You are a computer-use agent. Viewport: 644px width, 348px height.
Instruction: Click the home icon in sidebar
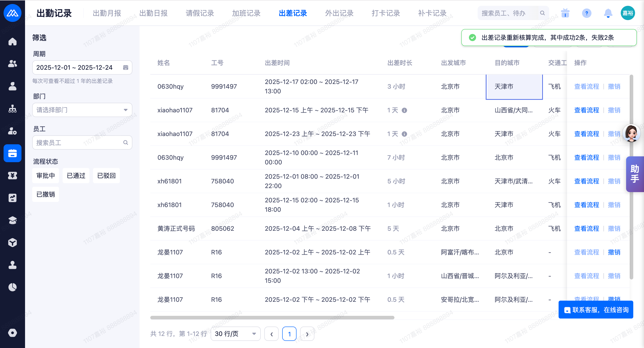(12, 42)
